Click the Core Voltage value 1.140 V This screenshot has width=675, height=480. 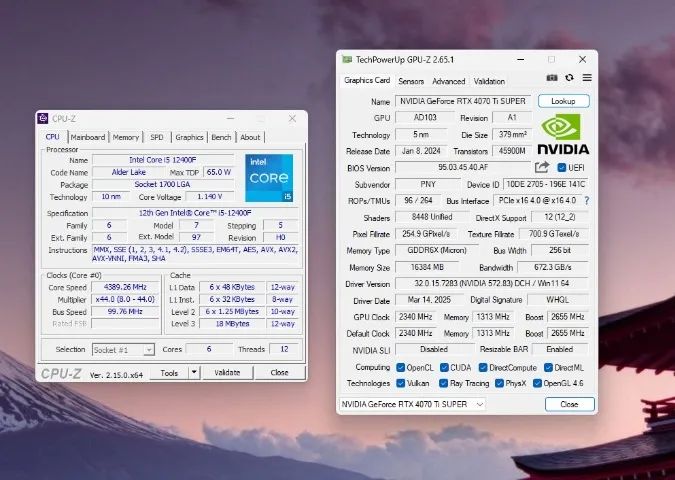tap(210, 197)
